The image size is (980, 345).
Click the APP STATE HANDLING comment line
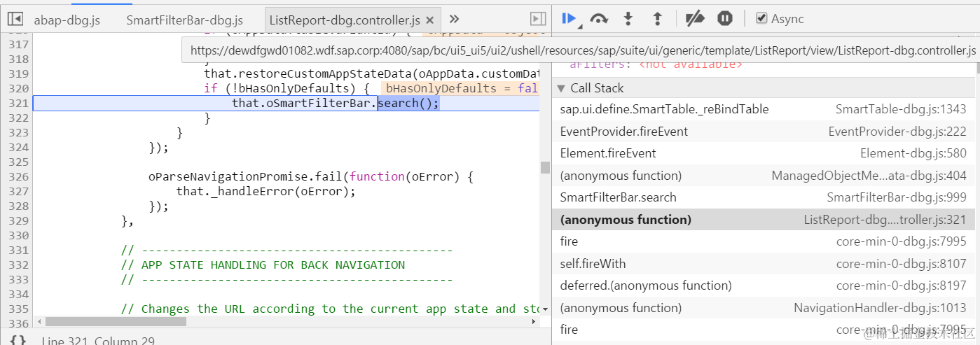tap(263, 265)
